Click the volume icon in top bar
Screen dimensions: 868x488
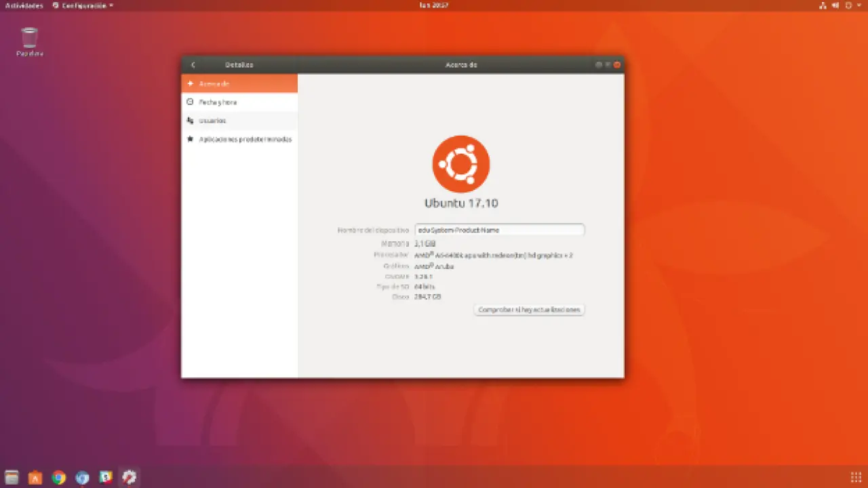click(837, 5)
